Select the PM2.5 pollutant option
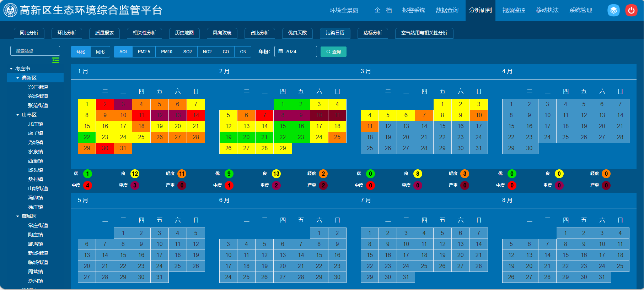Image resolution: width=644 pixels, height=290 pixels. [x=144, y=52]
